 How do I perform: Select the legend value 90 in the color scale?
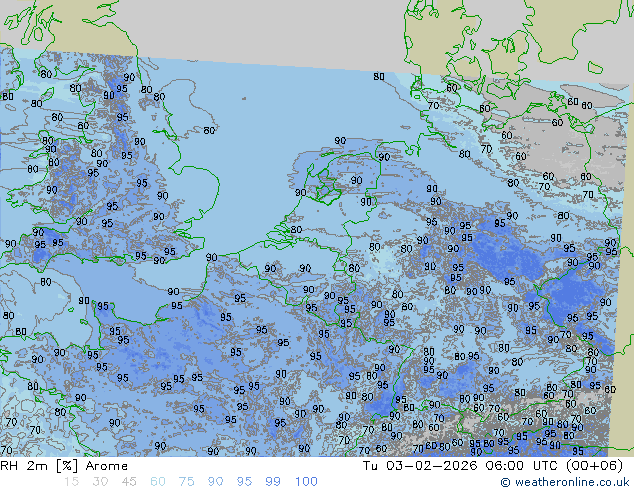(x=215, y=482)
